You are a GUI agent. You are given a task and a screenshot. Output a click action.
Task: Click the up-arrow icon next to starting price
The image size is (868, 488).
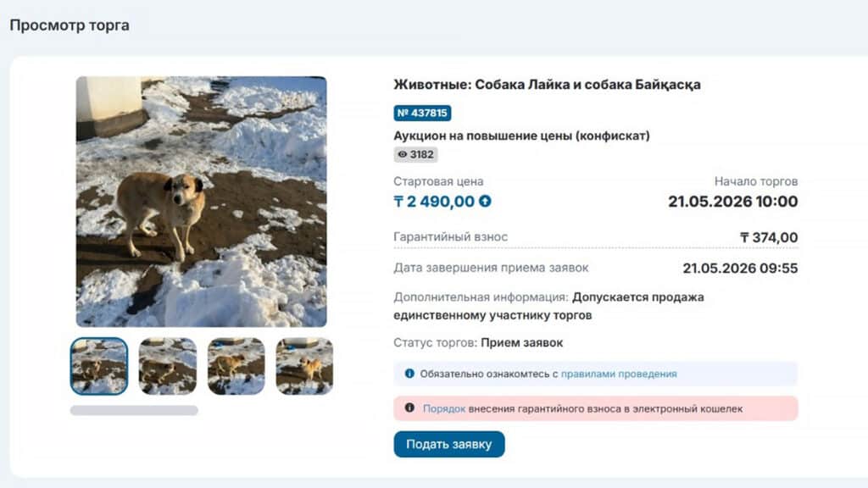[485, 202]
